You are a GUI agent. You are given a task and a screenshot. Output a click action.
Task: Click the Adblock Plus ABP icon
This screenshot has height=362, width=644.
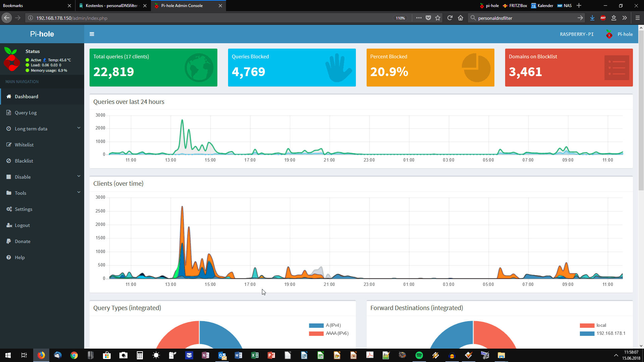[603, 18]
